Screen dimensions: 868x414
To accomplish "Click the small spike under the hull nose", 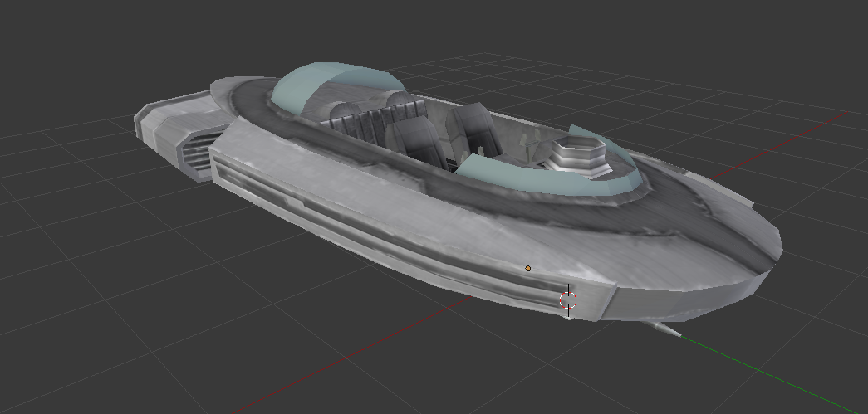I will [x=661, y=329].
